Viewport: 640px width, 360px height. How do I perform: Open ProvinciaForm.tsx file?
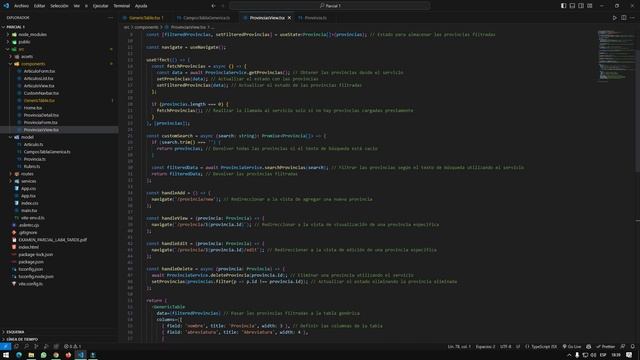point(40,123)
